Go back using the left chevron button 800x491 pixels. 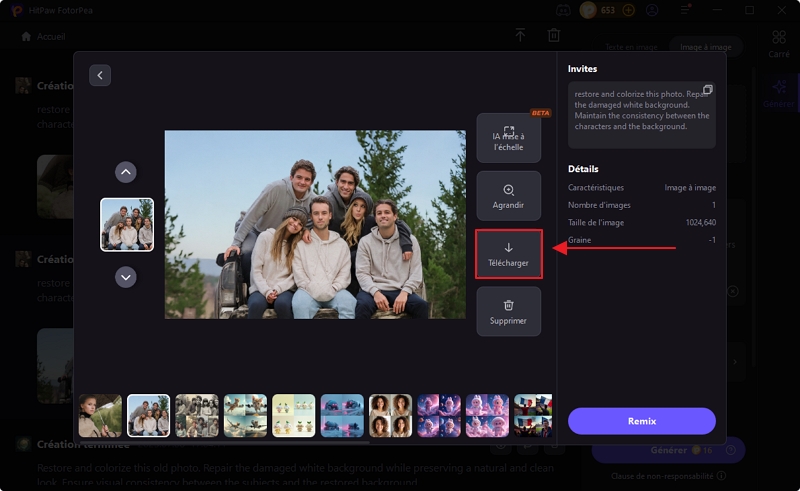[x=100, y=75]
